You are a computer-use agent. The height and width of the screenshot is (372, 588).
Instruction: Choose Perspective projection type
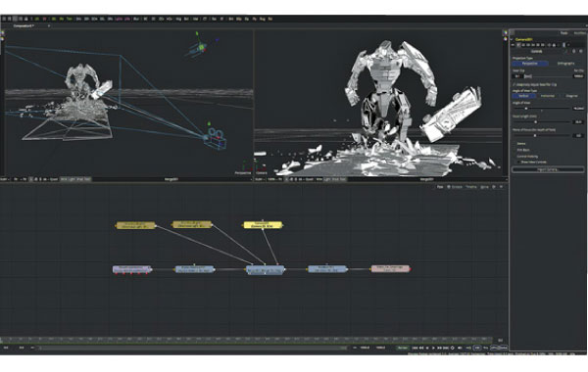[x=530, y=64]
